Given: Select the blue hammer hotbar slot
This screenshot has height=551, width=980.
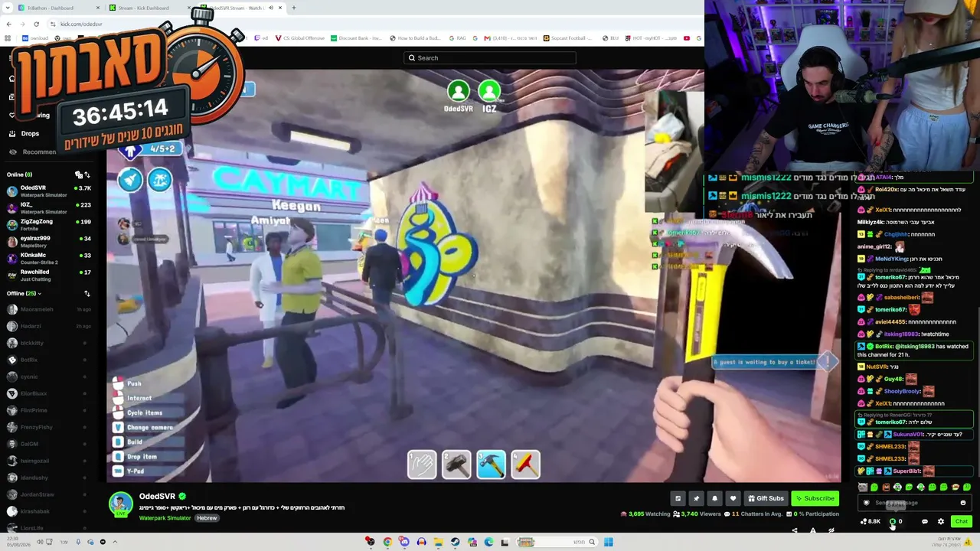Looking at the screenshot, I should (491, 464).
